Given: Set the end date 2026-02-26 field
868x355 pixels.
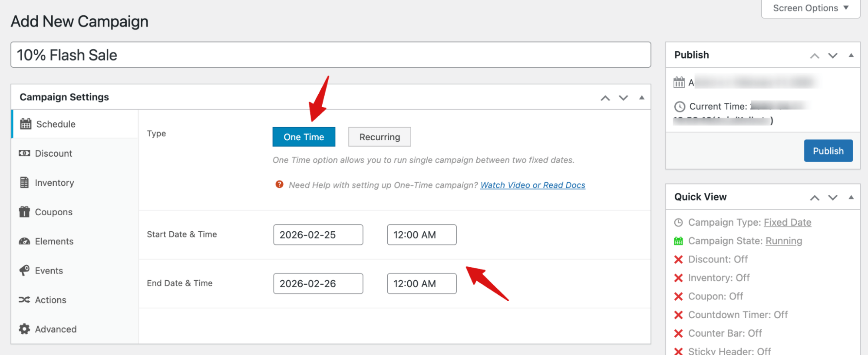Looking at the screenshot, I should coord(318,283).
